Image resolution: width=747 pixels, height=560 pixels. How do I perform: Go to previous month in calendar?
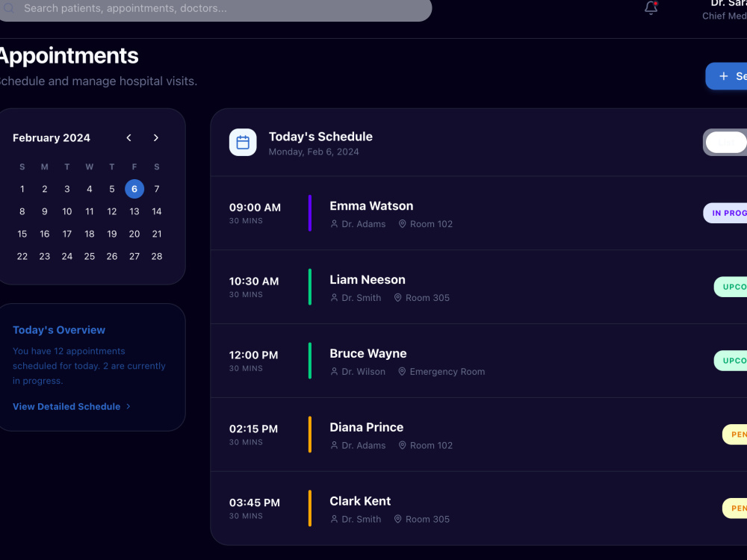[128, 137]
